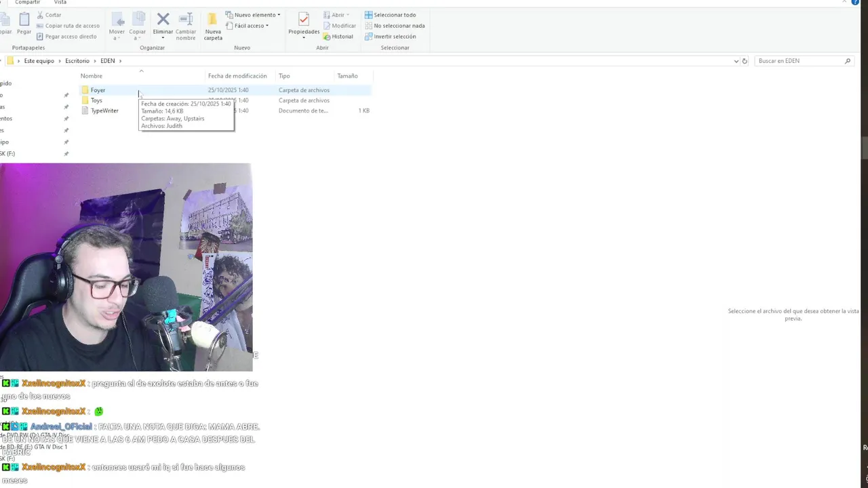Click the 1 KB size of TypeWriter
868x488 pixels.
coord(364,110)
